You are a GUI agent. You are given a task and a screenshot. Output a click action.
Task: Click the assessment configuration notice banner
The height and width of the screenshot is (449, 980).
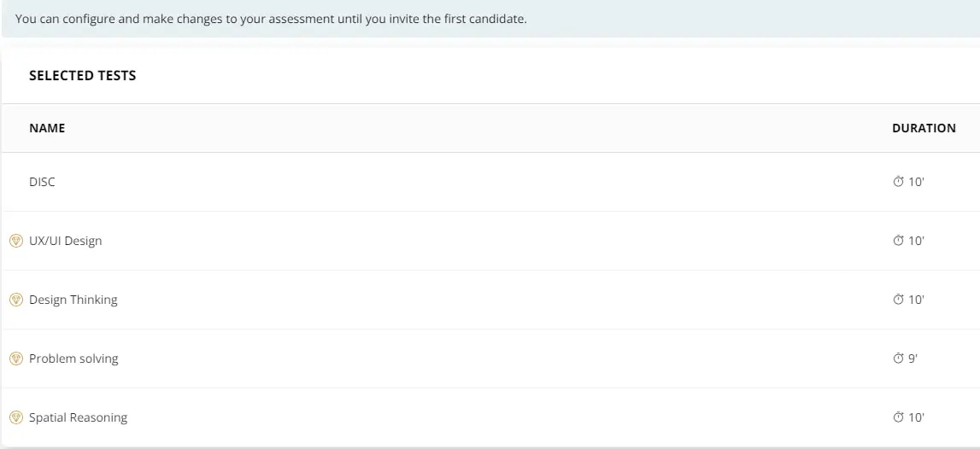pos(271,18)
